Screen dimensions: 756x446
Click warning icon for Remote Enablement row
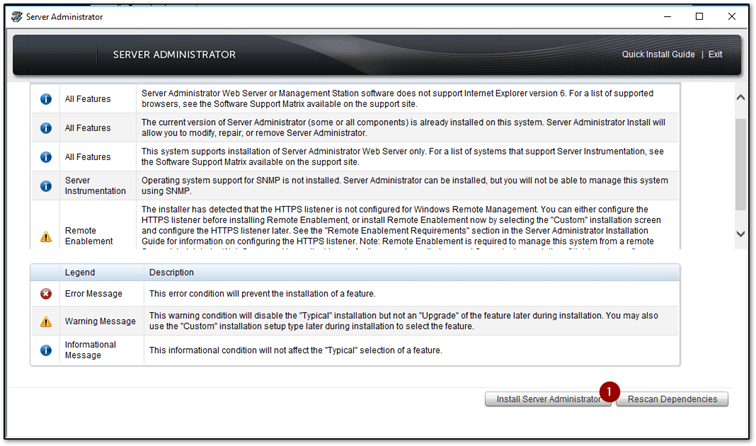pos(46,236)
